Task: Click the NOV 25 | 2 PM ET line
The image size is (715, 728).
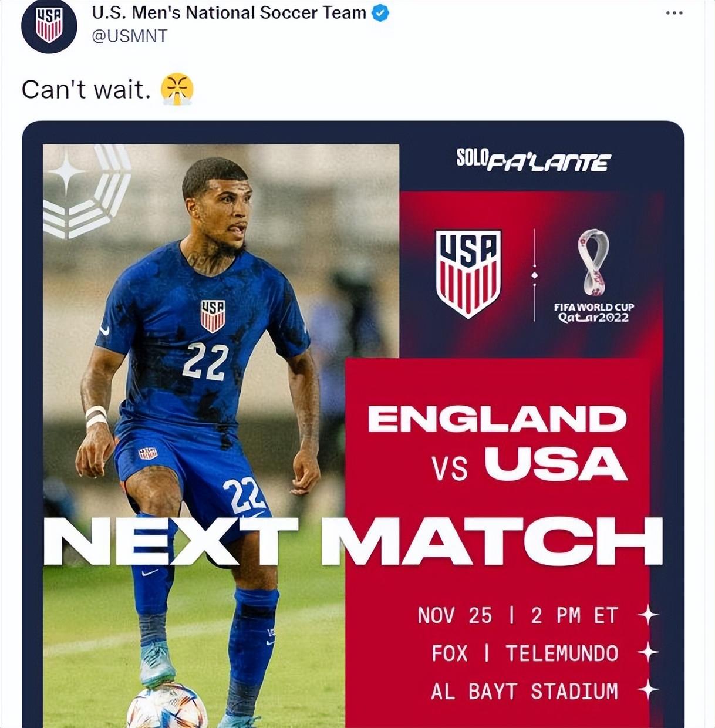Action: (x=518, y=615)
